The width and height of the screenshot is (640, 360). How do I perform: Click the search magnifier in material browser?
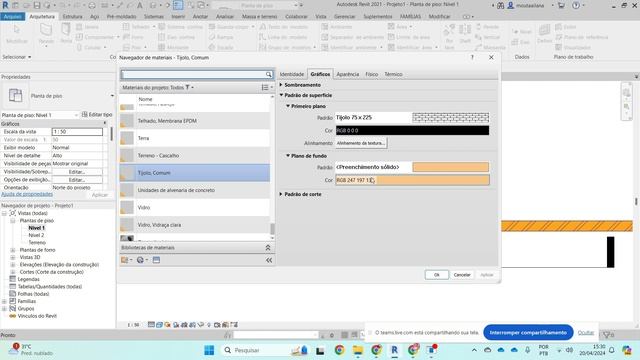pyautogui.click(x=269, y=74)
